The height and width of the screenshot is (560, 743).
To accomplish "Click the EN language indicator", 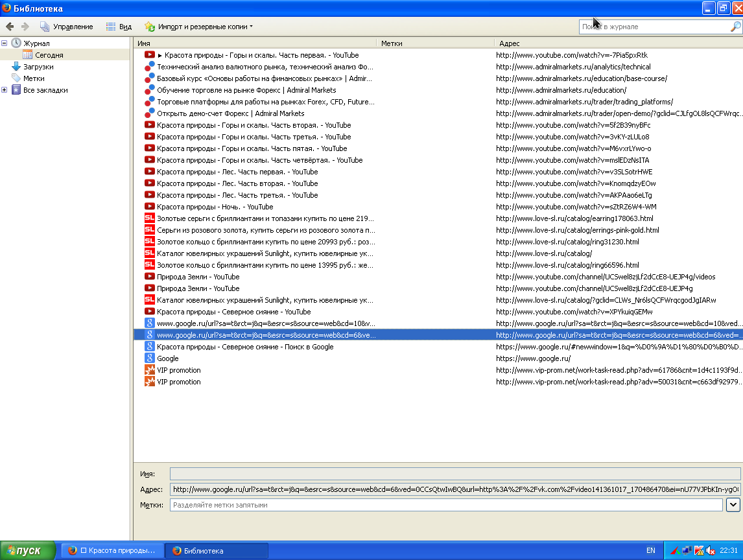I will [650, 550].
